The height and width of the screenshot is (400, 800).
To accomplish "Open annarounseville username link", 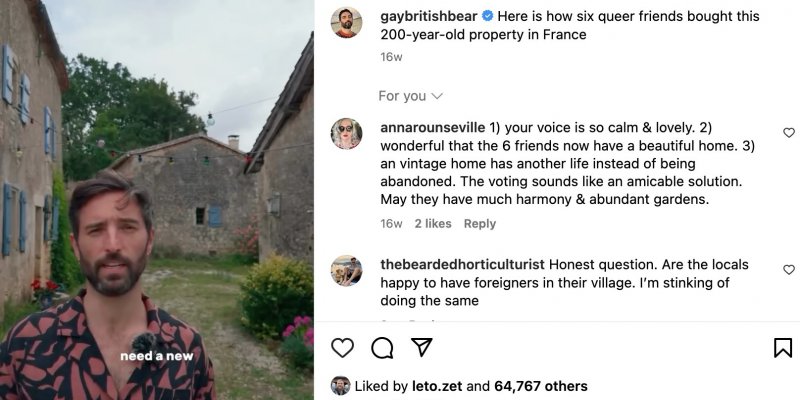I will (433, 127).
